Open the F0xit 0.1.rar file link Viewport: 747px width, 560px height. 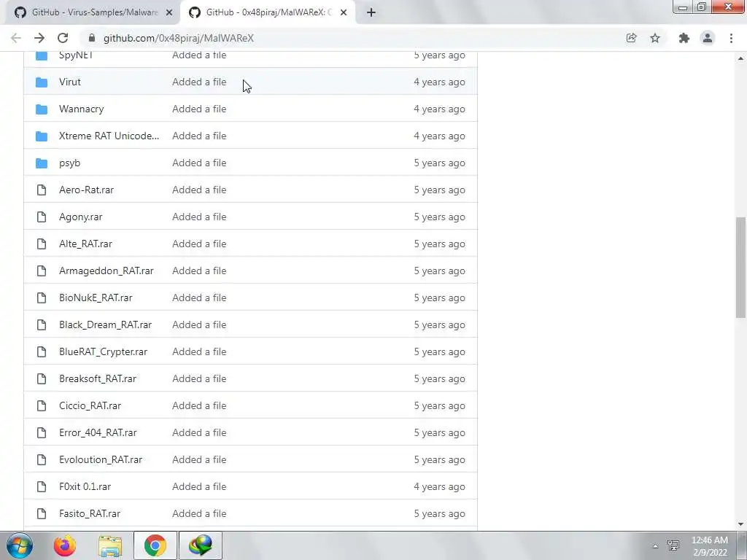tap(85, 486)
